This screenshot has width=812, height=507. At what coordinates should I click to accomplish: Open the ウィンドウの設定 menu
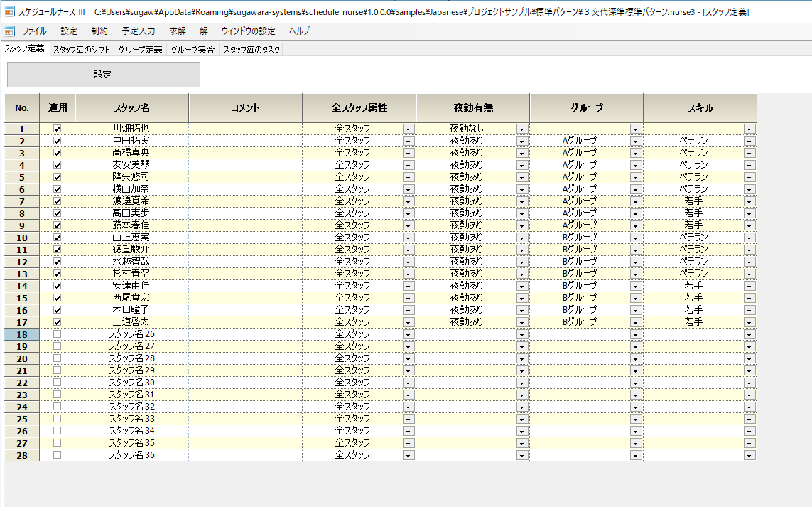[x=248, y=31]
